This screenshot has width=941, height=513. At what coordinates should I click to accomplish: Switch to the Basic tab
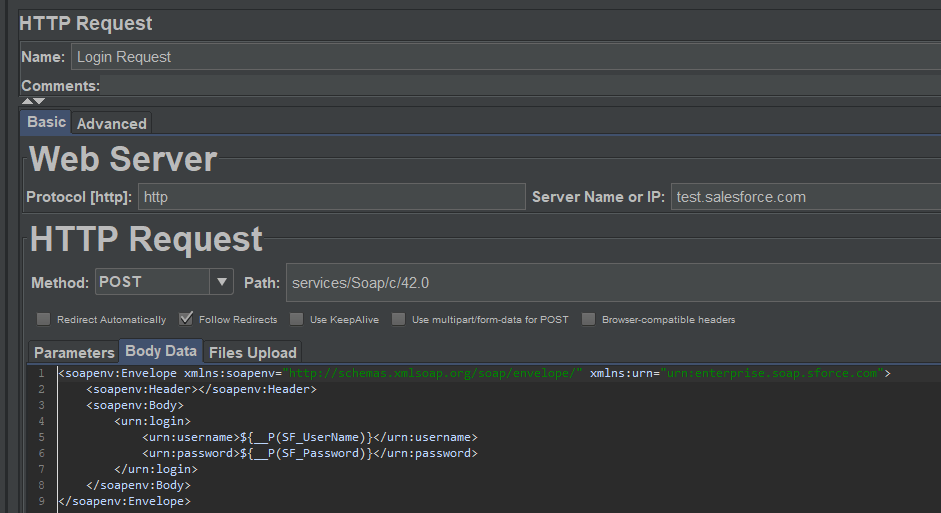pos(46,122)
